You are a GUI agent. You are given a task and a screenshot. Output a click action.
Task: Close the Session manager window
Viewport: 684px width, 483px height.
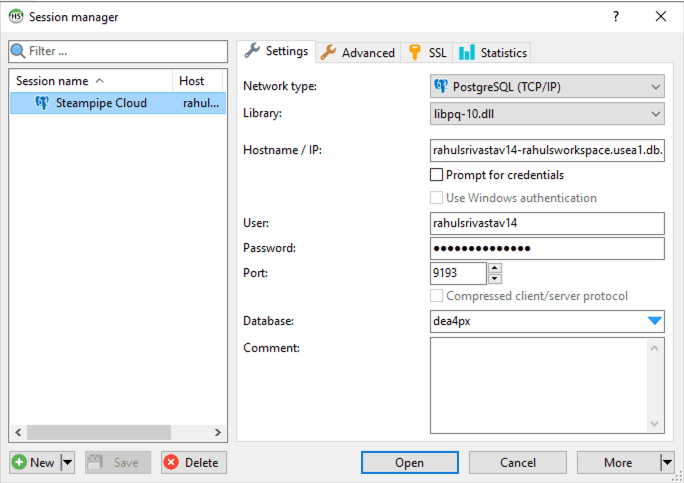[660, 17]
